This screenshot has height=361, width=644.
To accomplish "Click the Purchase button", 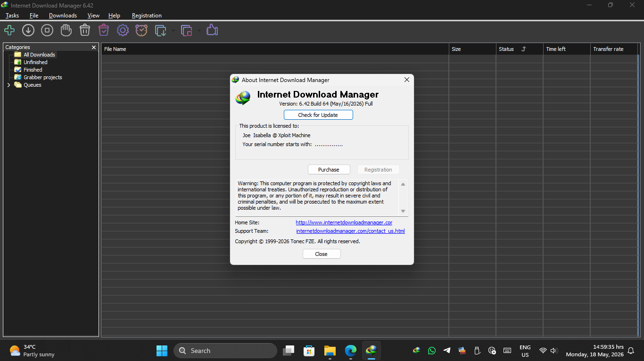I will [329, 170].
